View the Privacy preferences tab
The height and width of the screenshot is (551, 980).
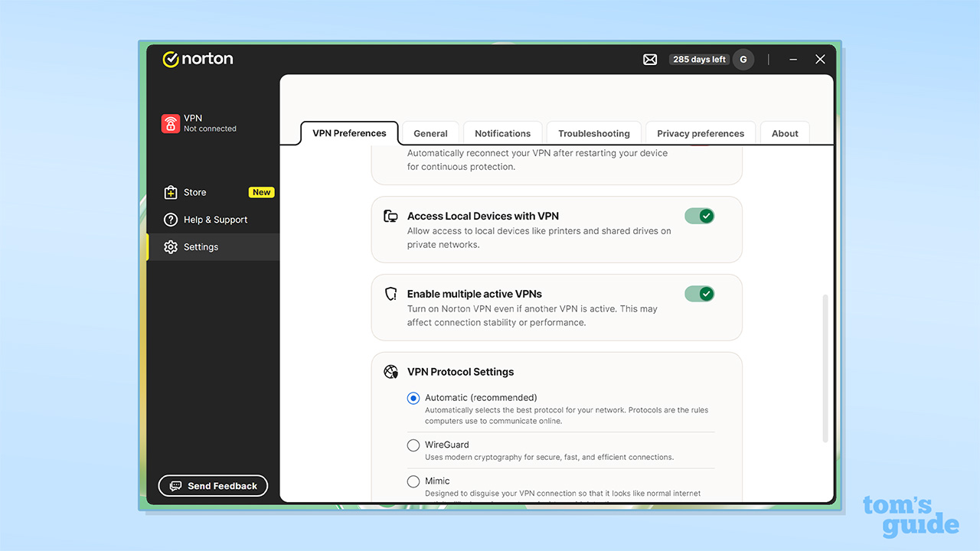pyautogui.click(x=700, y=133)
